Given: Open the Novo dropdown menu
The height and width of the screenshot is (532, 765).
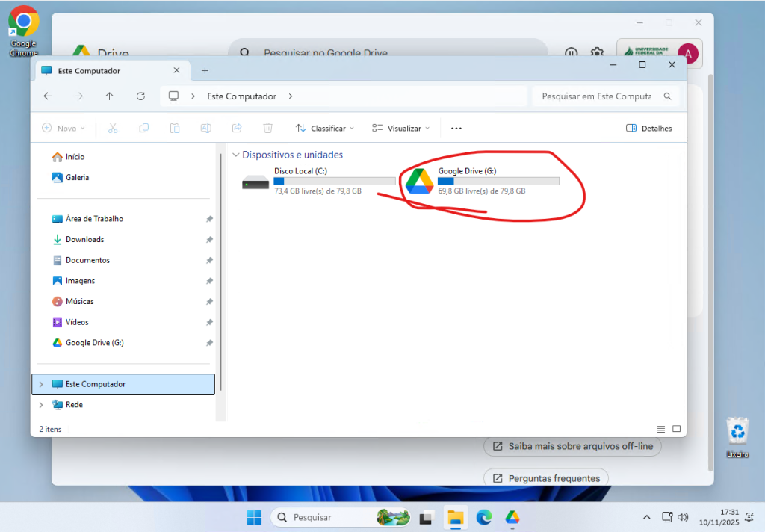Looking at the screenshot, I should click(64, 129).
